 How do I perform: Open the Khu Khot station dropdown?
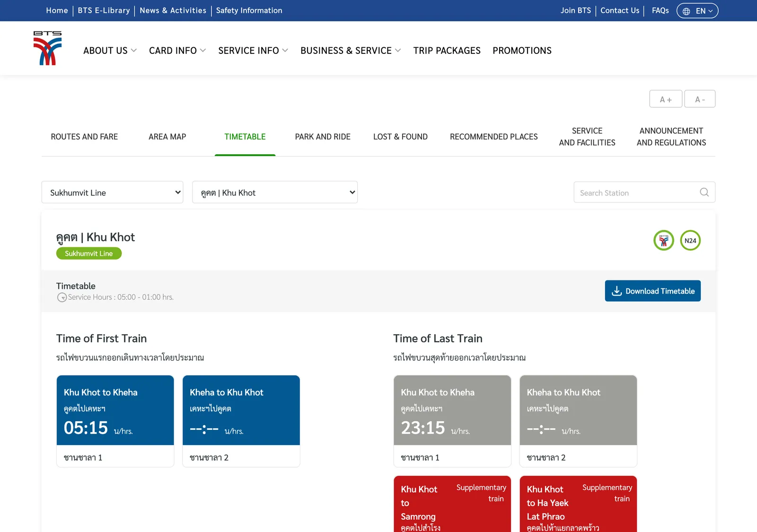[275, 192]
